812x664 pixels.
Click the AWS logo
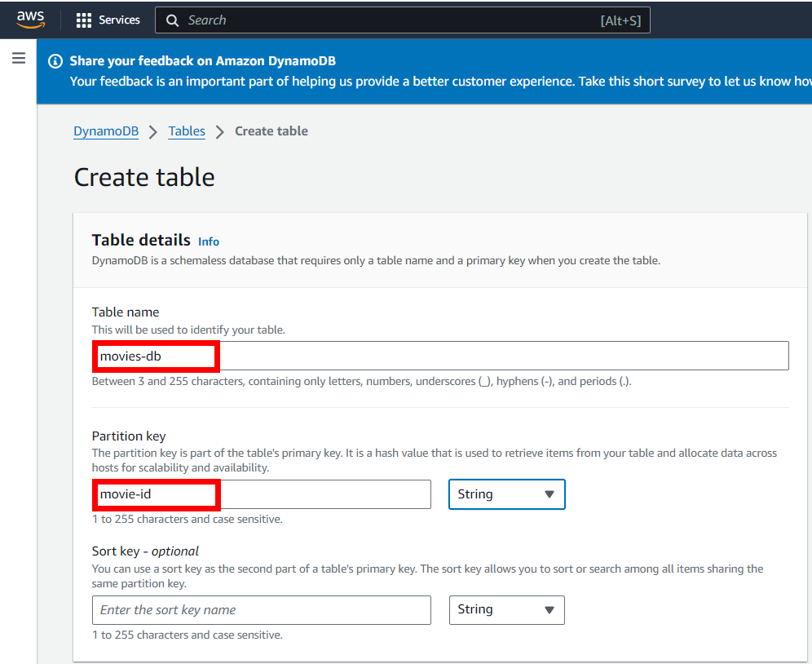30,20
